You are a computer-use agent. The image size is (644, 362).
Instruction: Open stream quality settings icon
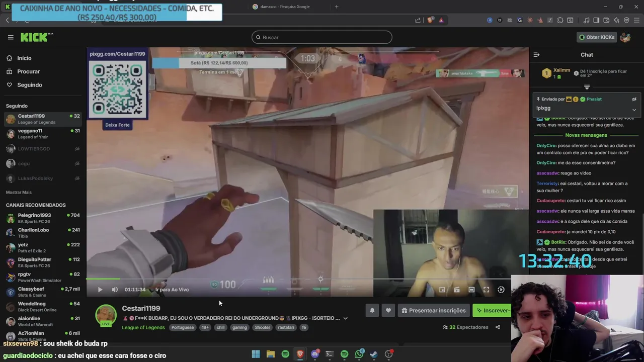501,290
